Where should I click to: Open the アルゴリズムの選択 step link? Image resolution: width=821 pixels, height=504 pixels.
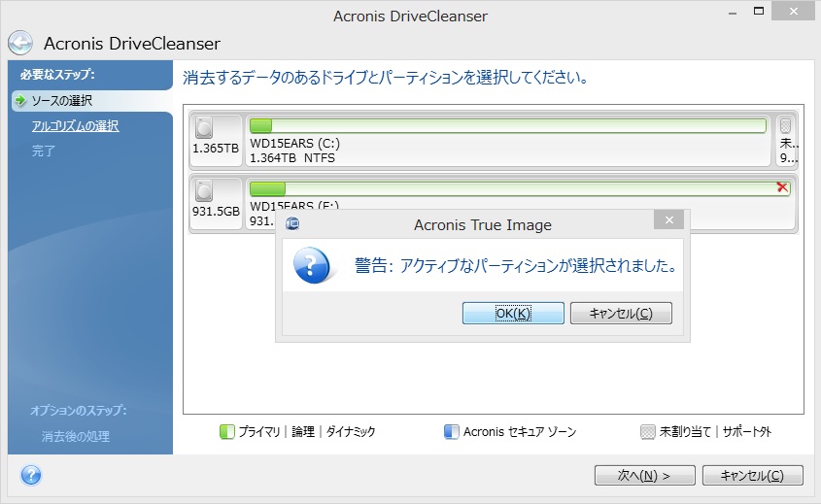click(76, 125)
